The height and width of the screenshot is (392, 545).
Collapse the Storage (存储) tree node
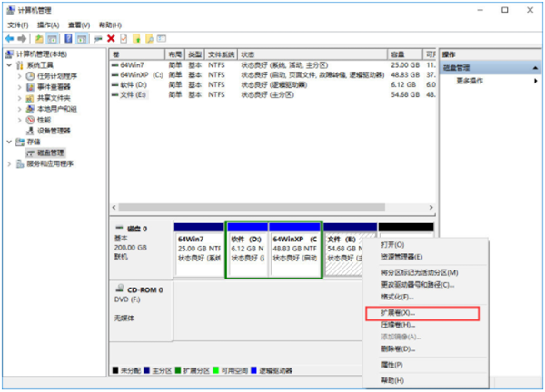coord(10,142)
